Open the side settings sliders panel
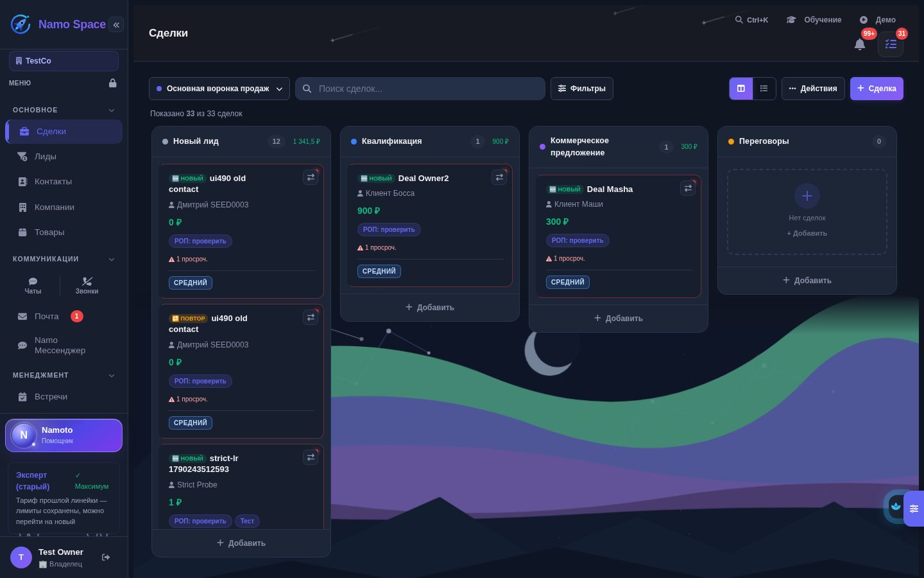This screenshot has width=924, height=578. pos(914,509)
